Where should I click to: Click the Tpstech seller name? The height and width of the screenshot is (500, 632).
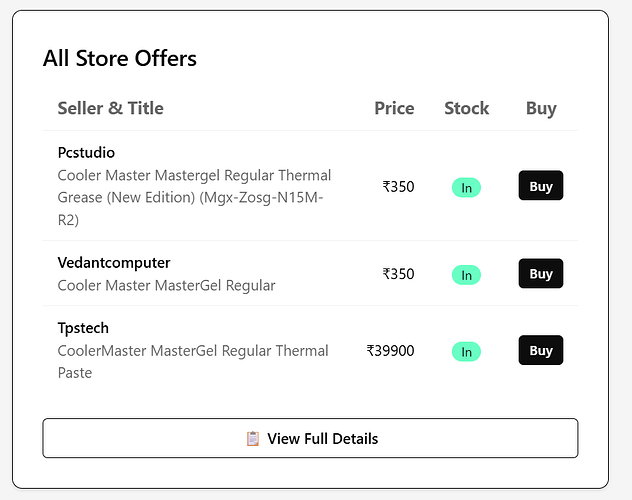[x=83, y=328]
